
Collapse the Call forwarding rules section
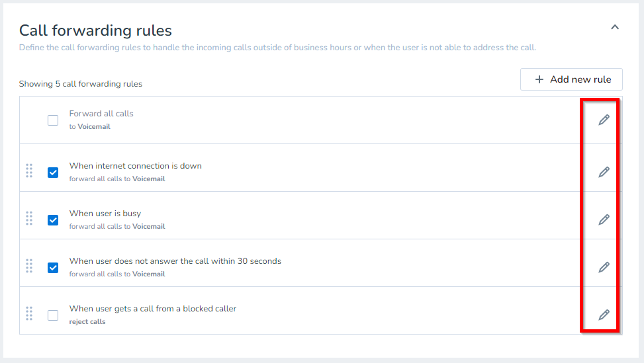point(614,28)
